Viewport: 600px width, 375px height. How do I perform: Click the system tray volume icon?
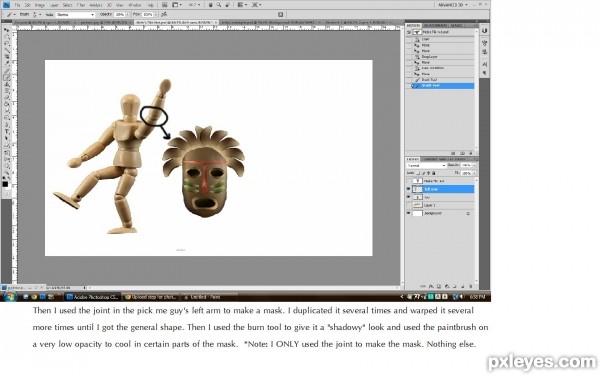click(x=462, y=297)
